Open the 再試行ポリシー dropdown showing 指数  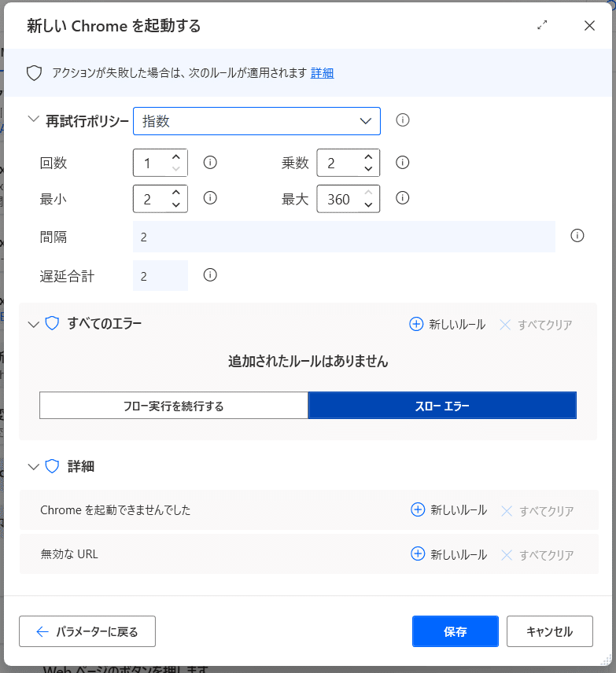[x=256, y=121]
